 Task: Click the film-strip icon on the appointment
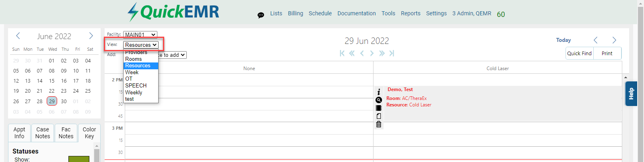pyautogui.click(x=379, y=108)
